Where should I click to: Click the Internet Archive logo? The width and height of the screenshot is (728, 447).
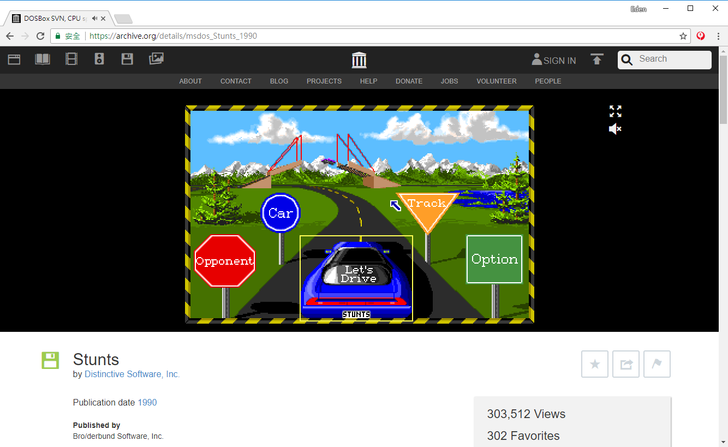(360, 60)
